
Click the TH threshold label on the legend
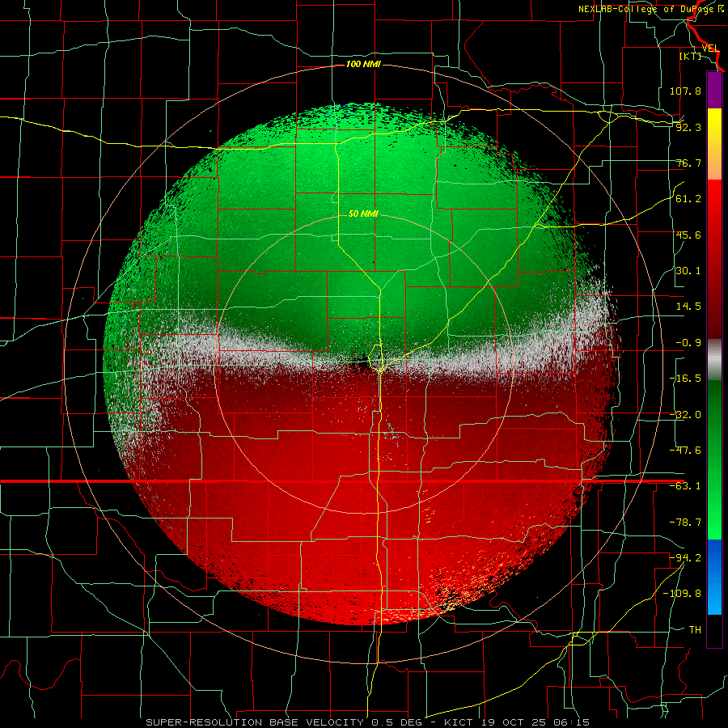pos(695,630)
